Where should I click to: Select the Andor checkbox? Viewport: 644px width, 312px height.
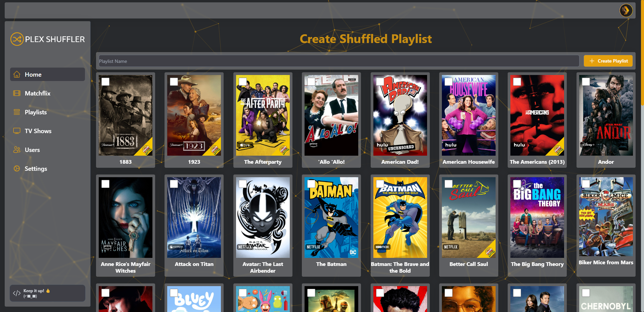tap(586, 82)
